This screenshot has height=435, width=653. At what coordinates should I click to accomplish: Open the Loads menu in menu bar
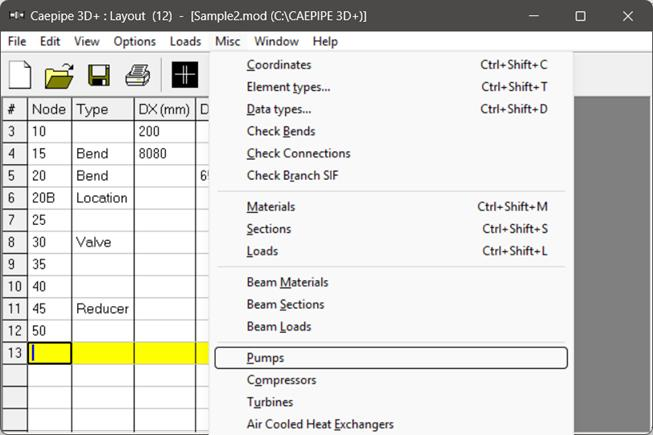coord(185,41)
